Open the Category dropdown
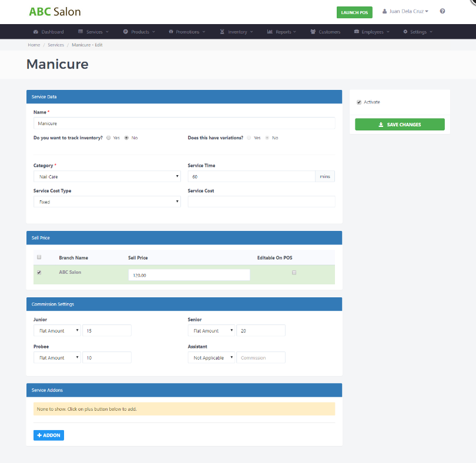Viewport: 476px width, 463px height. [107, 176]
